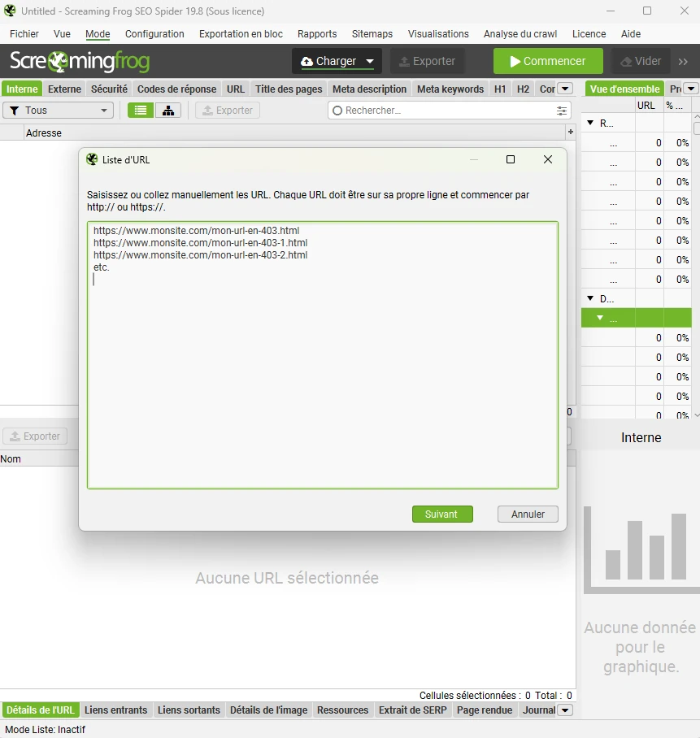Select the Détails de l'image tab
The width and height of the screenshot is (700, 738).
click(x=268, y=710)
